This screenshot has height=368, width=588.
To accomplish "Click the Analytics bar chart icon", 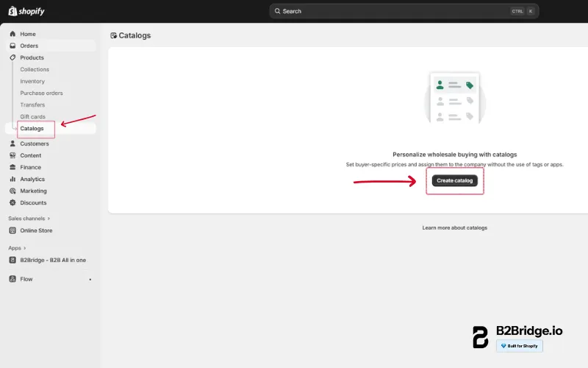I will point(12,179).
